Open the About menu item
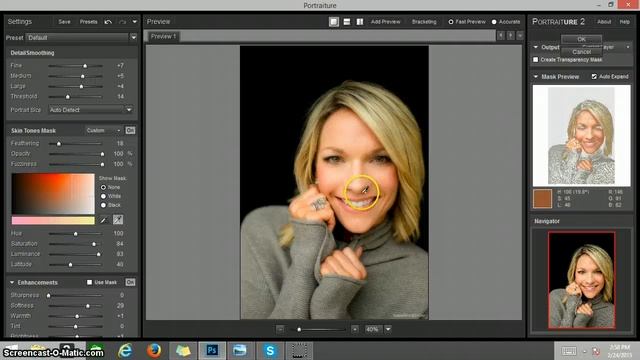Image resolution: width=640 pixels, height=360 pixels. (x=604, y=22)
